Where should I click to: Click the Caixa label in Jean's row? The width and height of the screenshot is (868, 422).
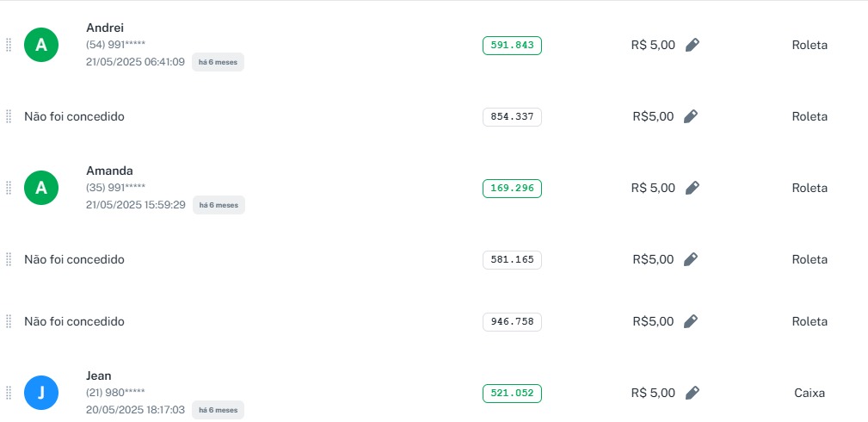(x=810, y=393)
